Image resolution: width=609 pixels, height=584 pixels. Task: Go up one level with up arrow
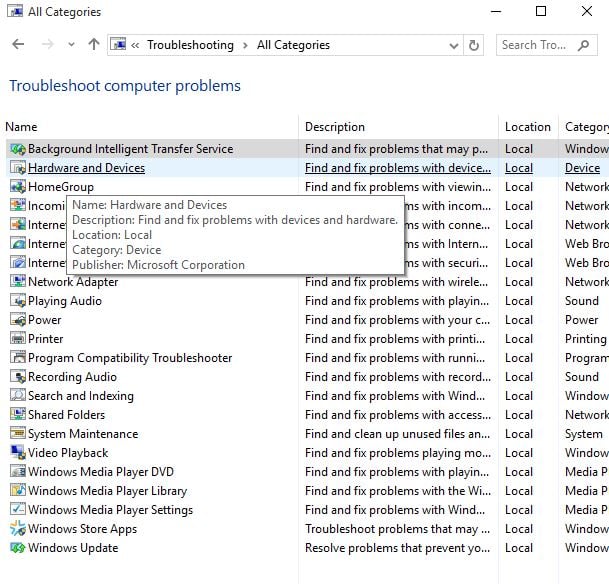94,45
